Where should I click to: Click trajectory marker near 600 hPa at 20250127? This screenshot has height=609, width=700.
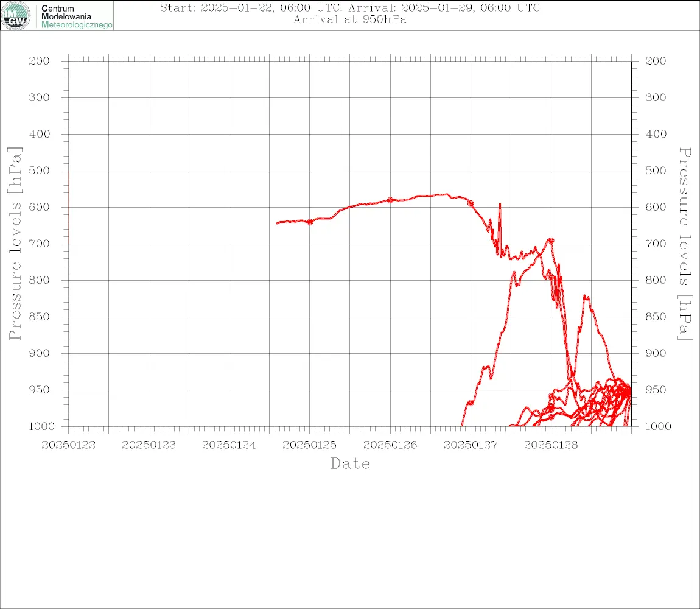coord(471,204)
